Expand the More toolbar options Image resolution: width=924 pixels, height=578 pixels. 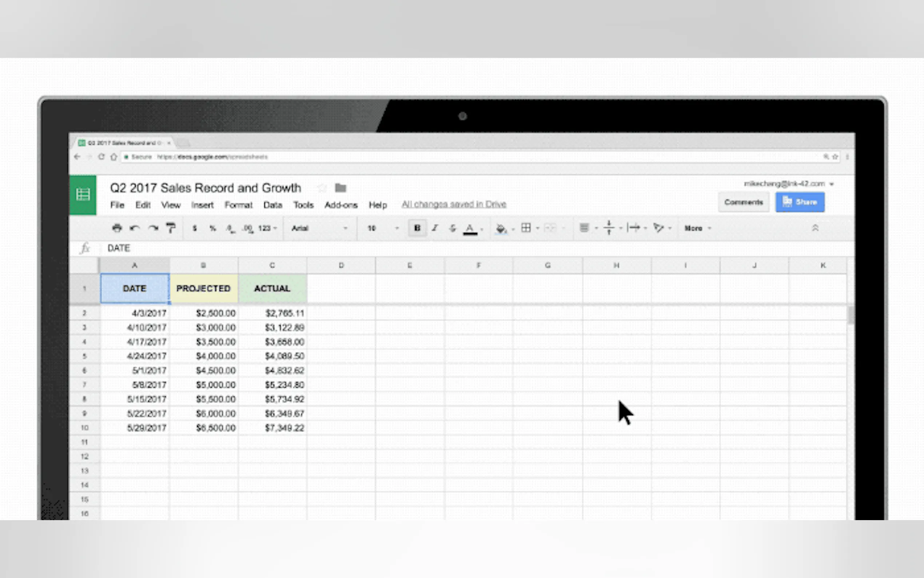pos(697,228)
